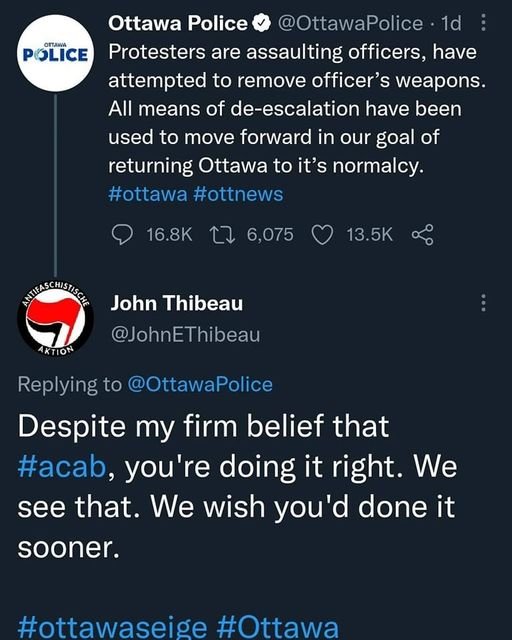Open John Thibeau's display name
Screen dimensions: 512x640
176,303
